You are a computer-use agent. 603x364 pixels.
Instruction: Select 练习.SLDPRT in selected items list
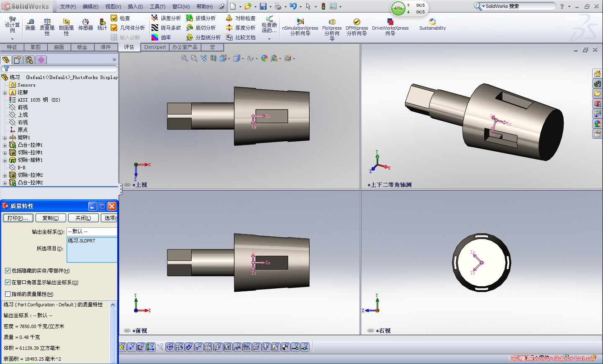[82, 241]
